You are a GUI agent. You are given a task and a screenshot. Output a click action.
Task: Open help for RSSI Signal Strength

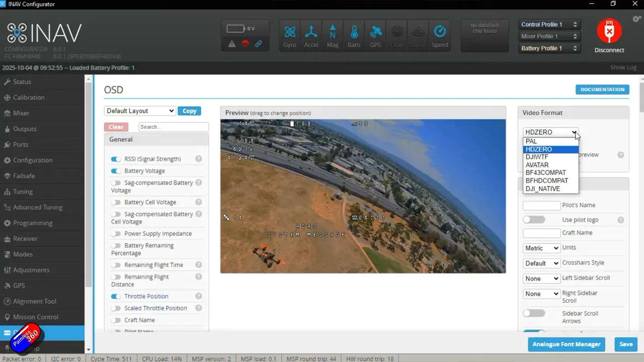(x=199, y=159)
